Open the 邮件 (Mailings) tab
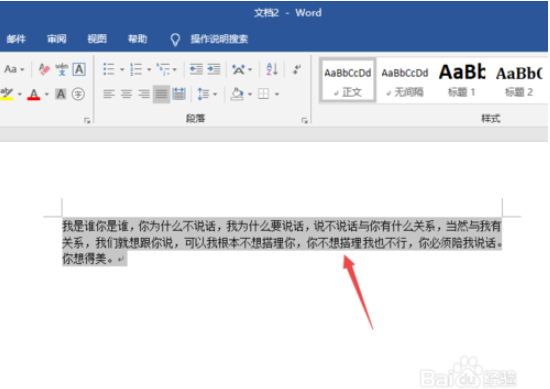The height and width of the screenshot is (389, 550). pyautogui.click(x=16, y=39)
